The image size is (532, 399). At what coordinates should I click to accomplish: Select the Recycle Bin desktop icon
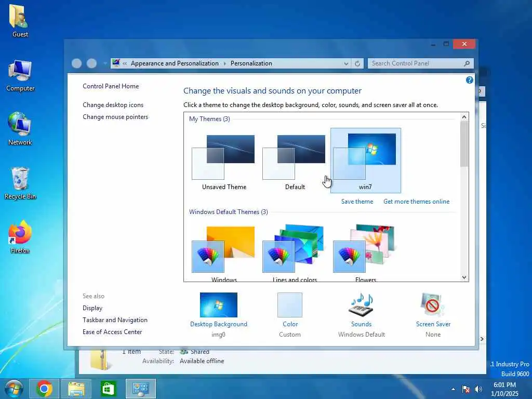point(20,183)
